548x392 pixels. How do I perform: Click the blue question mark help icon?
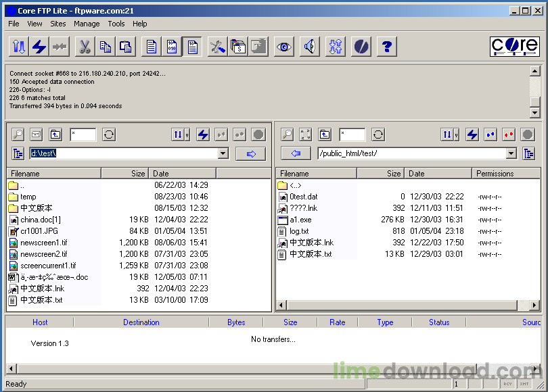coord(386,47)
